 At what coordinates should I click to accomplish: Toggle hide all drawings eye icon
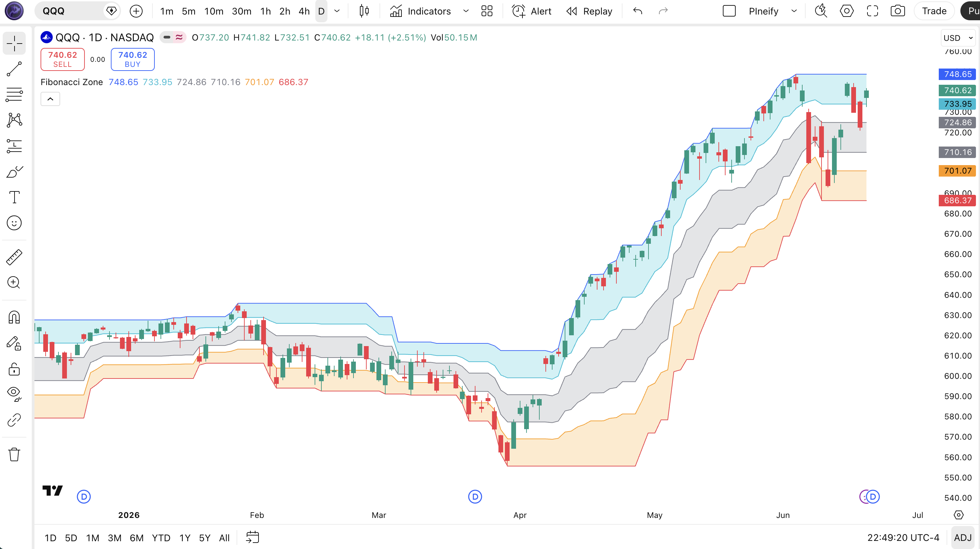pyautogui.click(x=14, y=394)
